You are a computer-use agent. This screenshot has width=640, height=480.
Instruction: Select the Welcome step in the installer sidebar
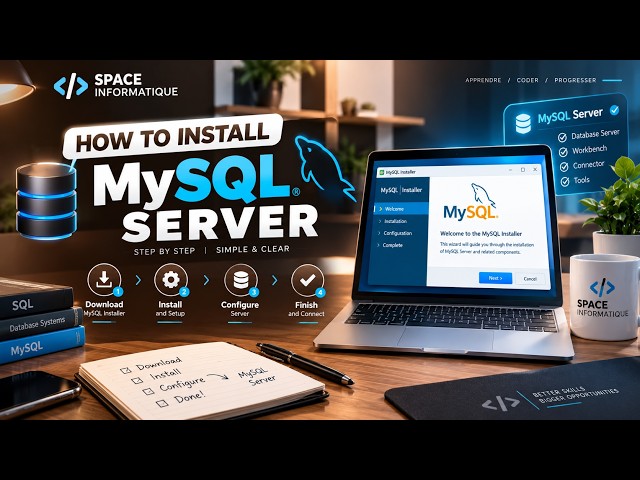[x=401, y=209]
